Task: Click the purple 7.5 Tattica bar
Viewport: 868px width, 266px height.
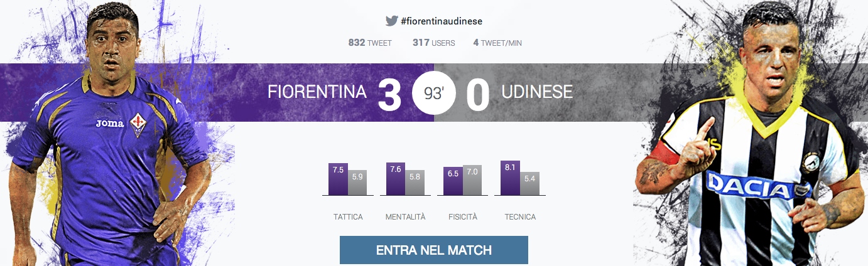Action: pyautogui.click(x=338, y=179)
